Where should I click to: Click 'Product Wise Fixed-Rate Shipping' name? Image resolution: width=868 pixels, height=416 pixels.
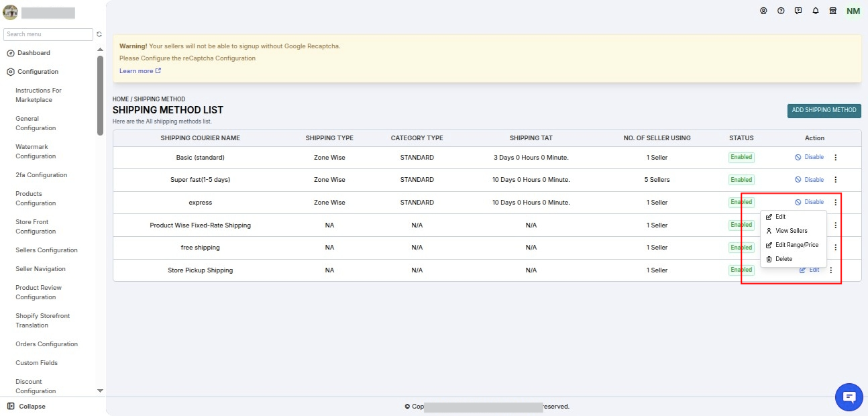pyautogui.click(x=200, y=225)
